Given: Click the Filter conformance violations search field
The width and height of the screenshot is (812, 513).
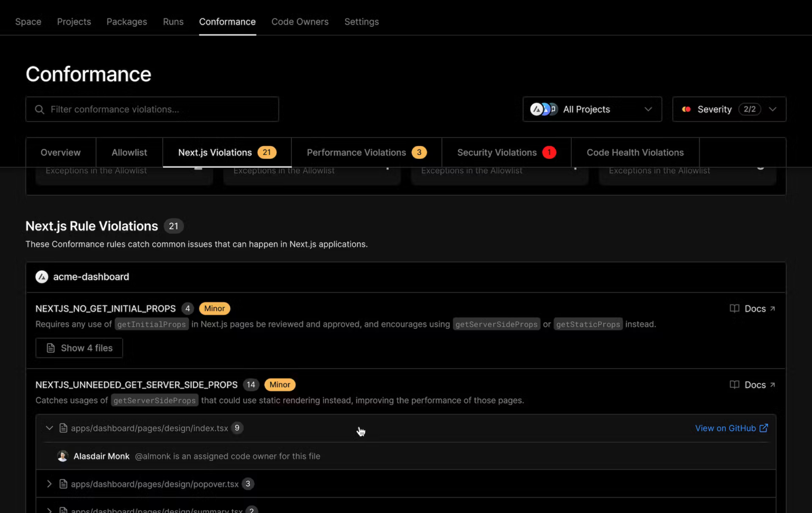Looking at the screenshot, I should tap(159, 109).
